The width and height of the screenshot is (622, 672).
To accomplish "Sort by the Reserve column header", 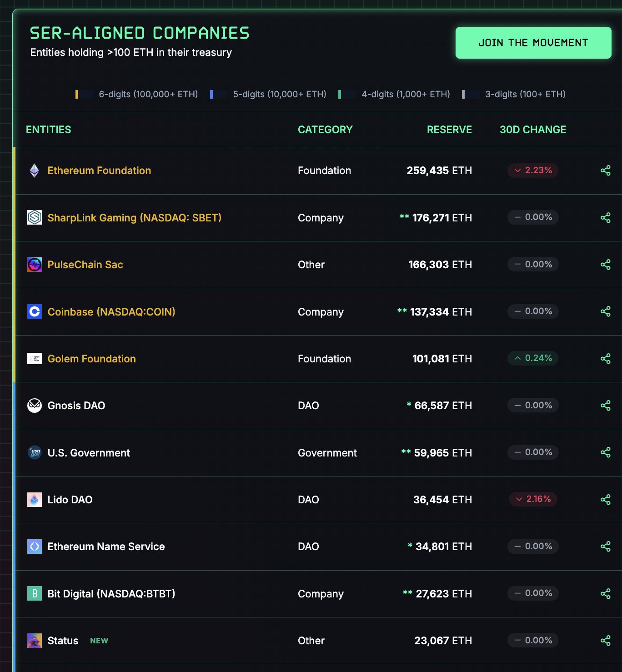I will [449, 130].
